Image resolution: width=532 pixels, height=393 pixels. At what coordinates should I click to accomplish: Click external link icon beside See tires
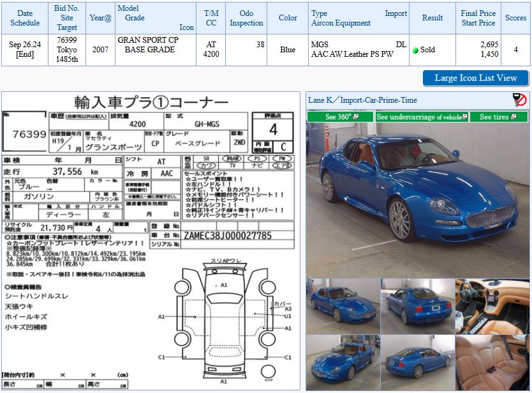514,117
